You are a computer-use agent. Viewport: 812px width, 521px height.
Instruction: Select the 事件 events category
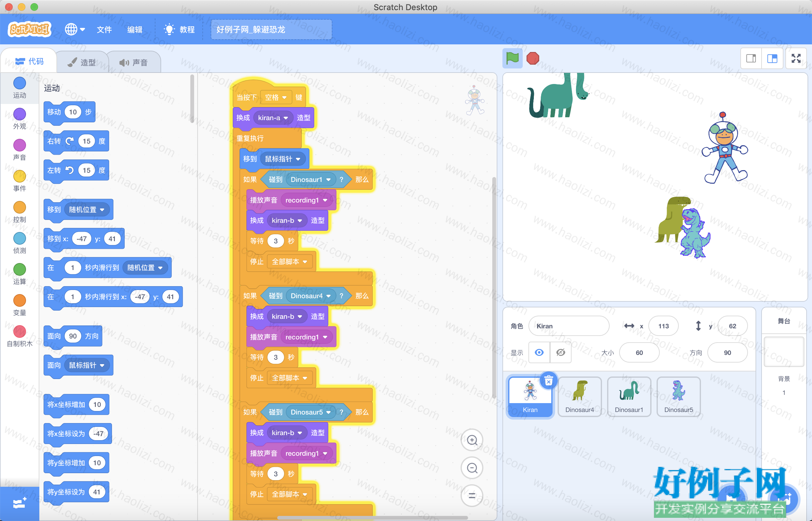point(19,181)
